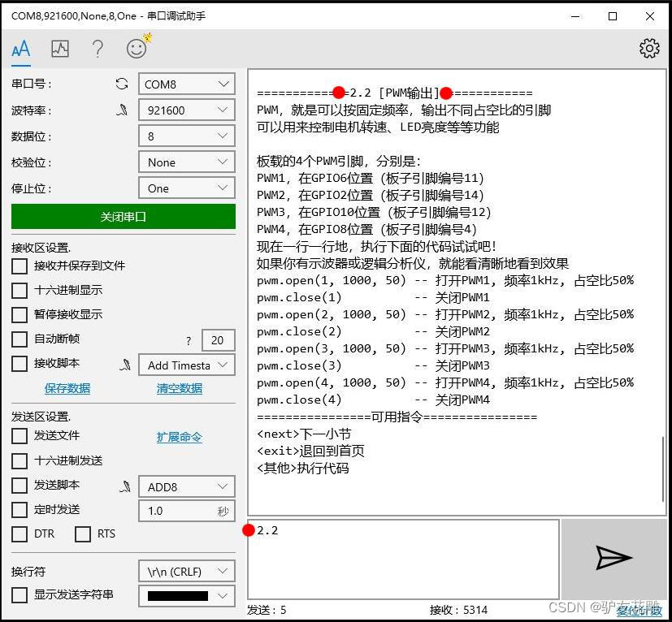The width and height of the screenshot is (672, 622).
Task: Click the send arrow to transmit data
Action: point(613,557)
